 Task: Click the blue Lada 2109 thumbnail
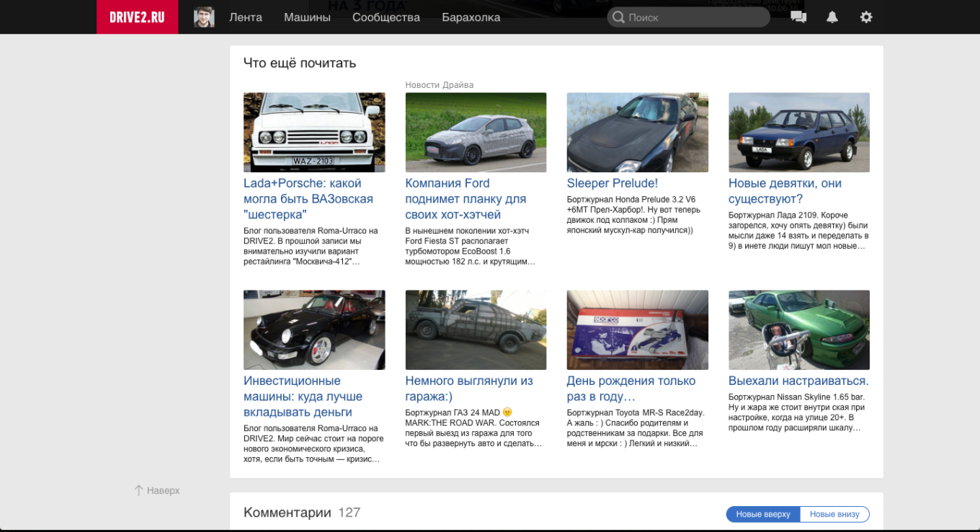click(x=799, y=132)
